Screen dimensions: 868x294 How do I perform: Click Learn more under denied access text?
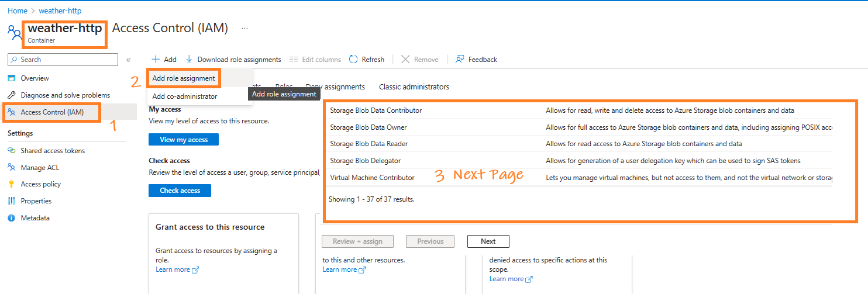click(x=507, y=279)
